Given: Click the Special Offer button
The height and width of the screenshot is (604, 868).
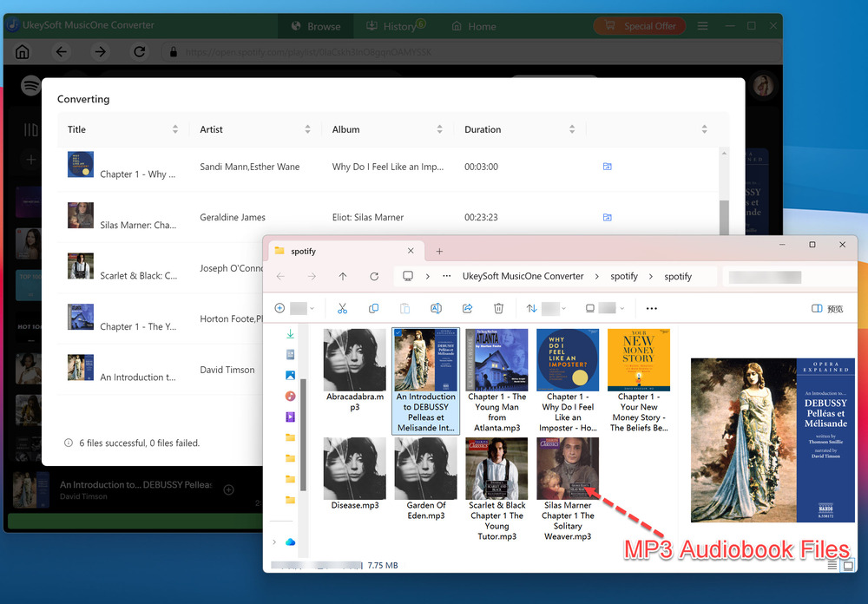Looking at the screenshot, I should 640,26.
